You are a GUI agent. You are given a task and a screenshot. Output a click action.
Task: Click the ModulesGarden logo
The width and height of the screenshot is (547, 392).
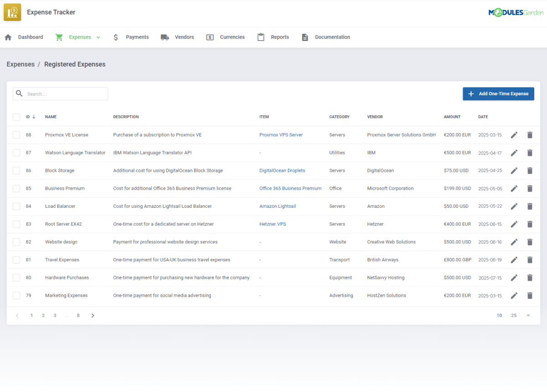516,13
